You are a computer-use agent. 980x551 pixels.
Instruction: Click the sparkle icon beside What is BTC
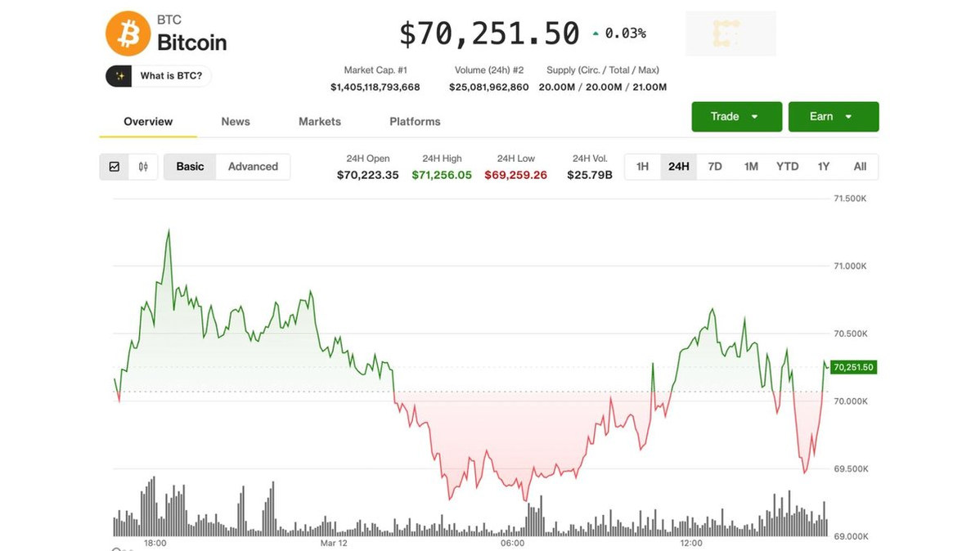click(x=119, y=76)
